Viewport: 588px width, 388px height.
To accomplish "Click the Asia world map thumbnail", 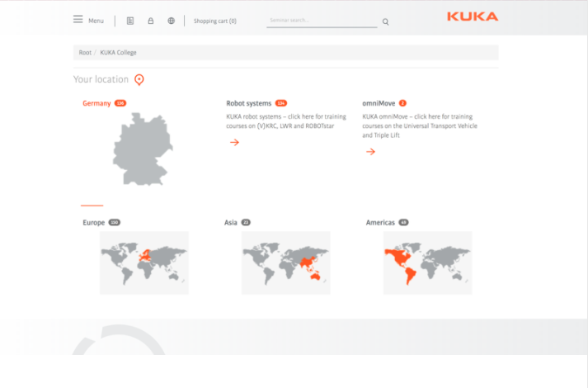I will (285, 263).
